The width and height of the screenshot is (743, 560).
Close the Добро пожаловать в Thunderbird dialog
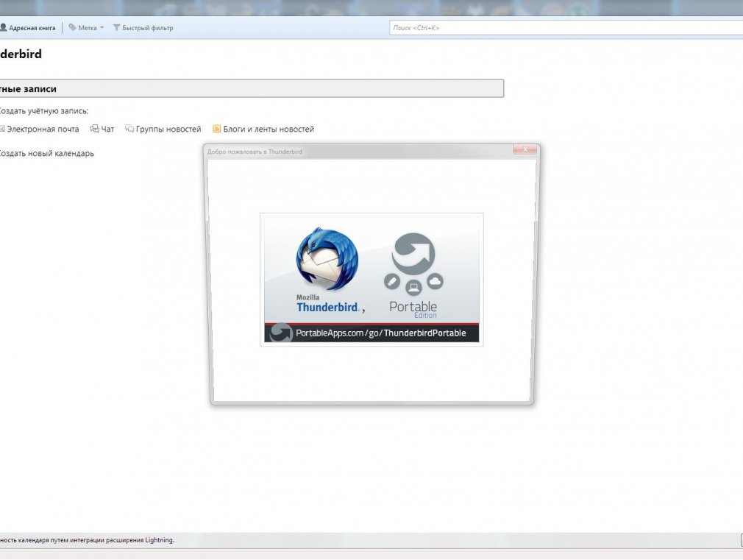click(525, 149)
